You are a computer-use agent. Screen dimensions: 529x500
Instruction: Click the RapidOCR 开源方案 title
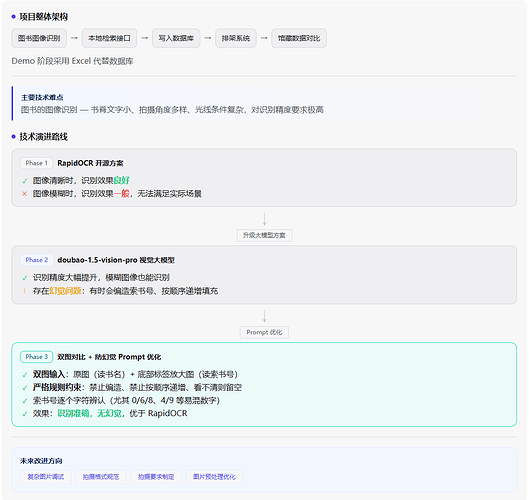point(90,163)
